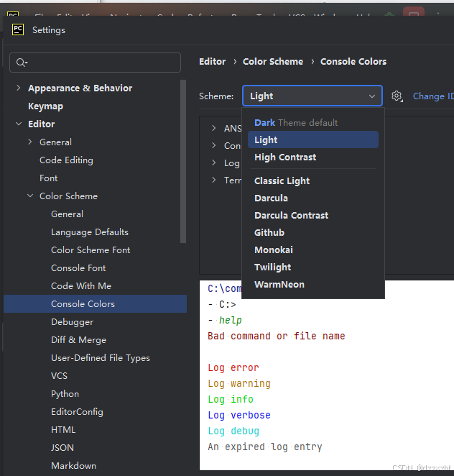
Task: Choose the WarmNeon scheme
Action: (x=313, y=285)
